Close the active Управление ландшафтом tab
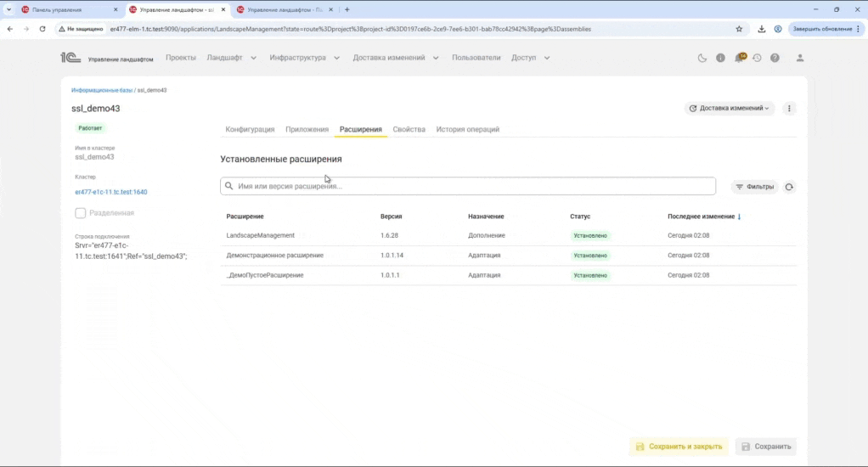 click(223, 9)
